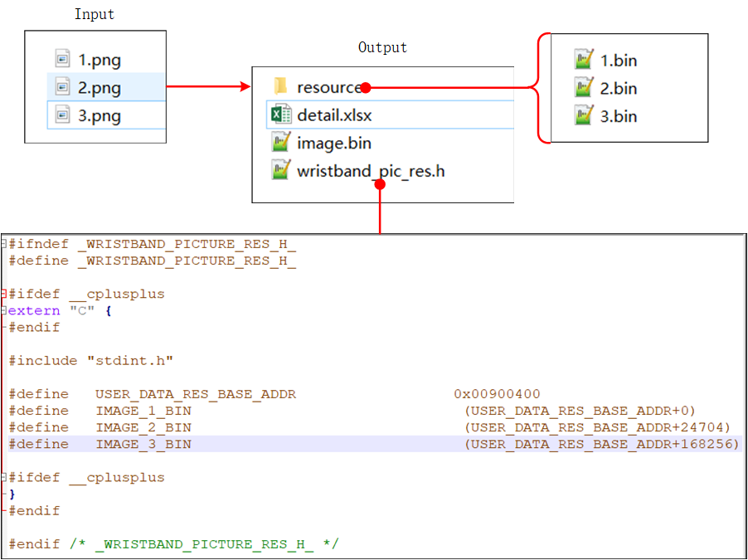Viewport: 748px width, 560px height.
Task: Click the USER_DATA_RES_BASE_ADDR+24704 expression
Action: (x=597, y=427)
